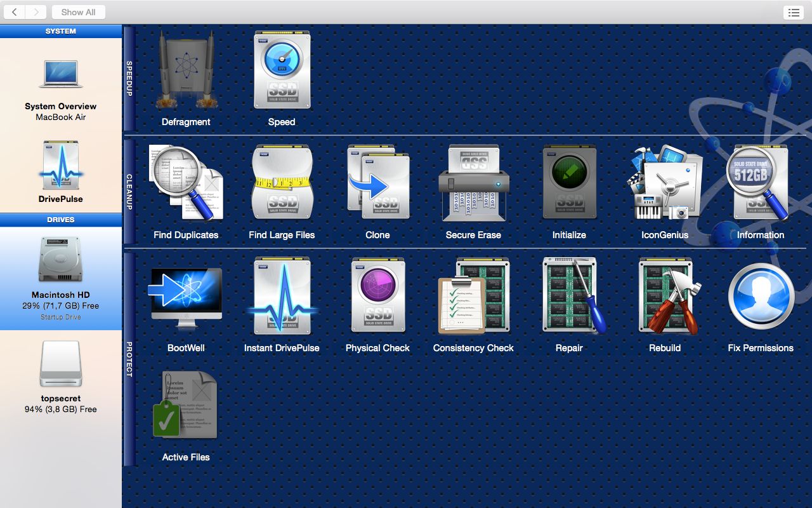Viewport: 812px width, 508px height.
Task: Click the 'Startup Drive' label
Action: 61,317
